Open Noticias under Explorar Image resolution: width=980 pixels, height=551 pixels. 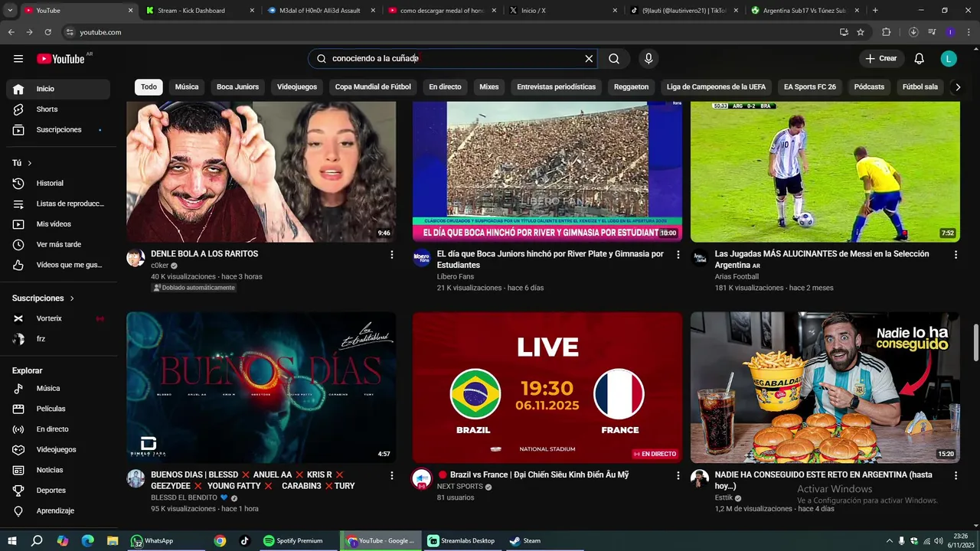[58, 470]
